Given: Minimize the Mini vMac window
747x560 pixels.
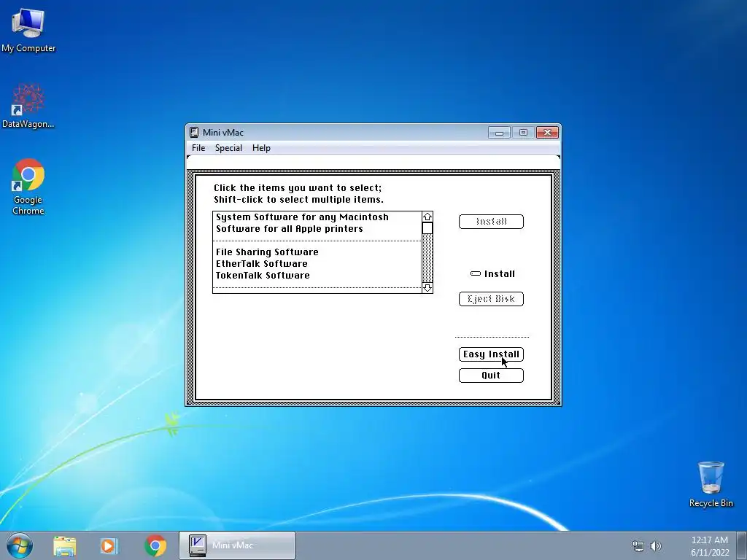Looking at the screenshot, I should coord(499,133).
